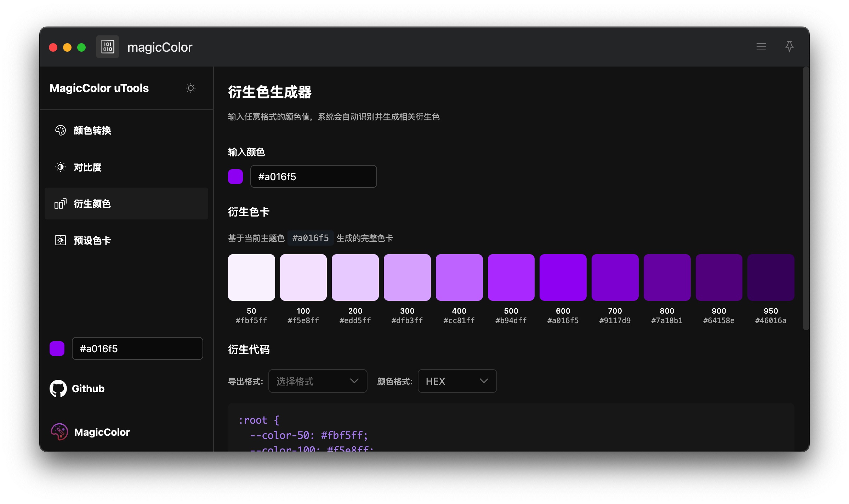Copy the 50 shade swatch #fbf5ff
This screenshot has width=849, height=504.
tap(251, 277)
